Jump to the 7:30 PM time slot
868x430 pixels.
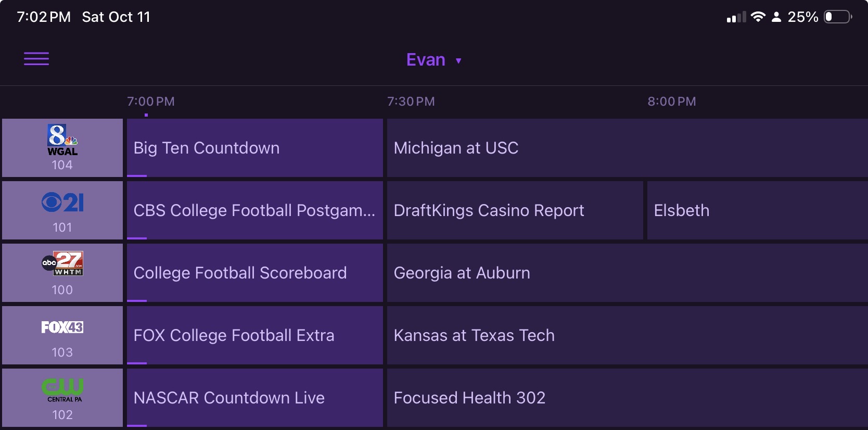click(411, 102)
